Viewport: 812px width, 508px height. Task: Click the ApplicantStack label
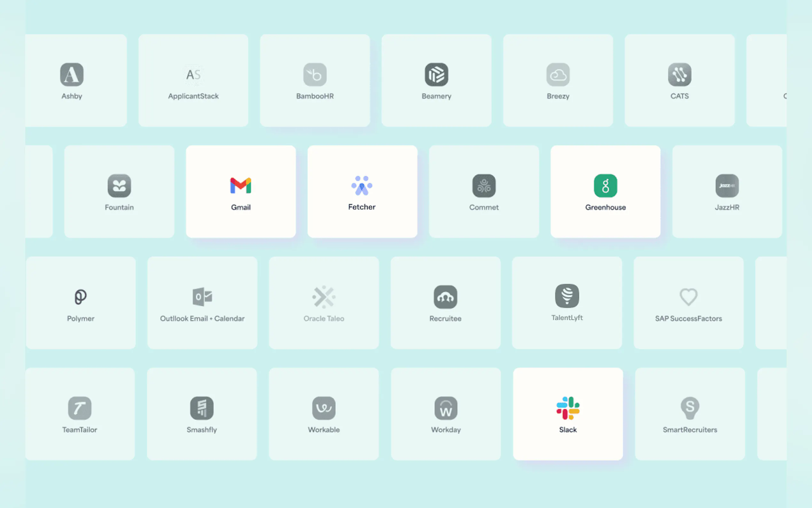[193, 96]
